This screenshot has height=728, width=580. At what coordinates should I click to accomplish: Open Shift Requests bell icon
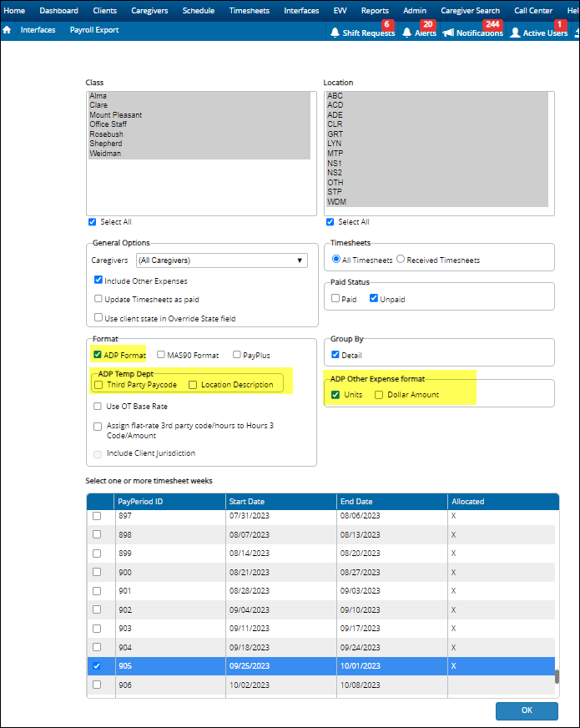pos(335,33)
